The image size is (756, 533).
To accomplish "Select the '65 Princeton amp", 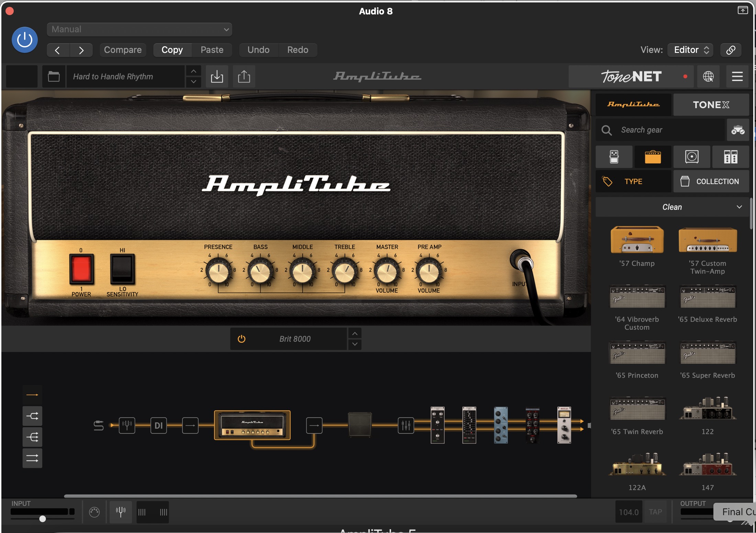I will click(x=637, y=360).
